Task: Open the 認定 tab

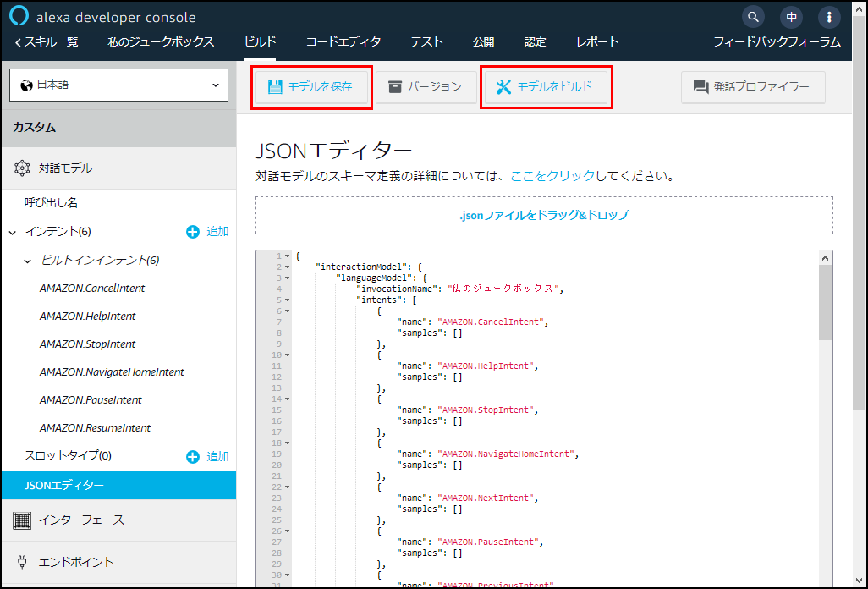Action: click(x=535, y=42)
